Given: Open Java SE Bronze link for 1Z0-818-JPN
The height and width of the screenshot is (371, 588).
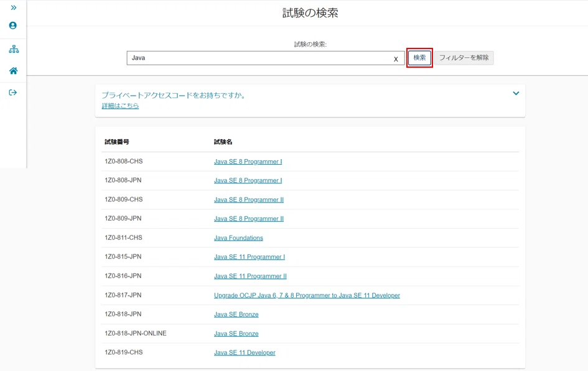Looking at the screenshot, I should [x=236, y=314].
